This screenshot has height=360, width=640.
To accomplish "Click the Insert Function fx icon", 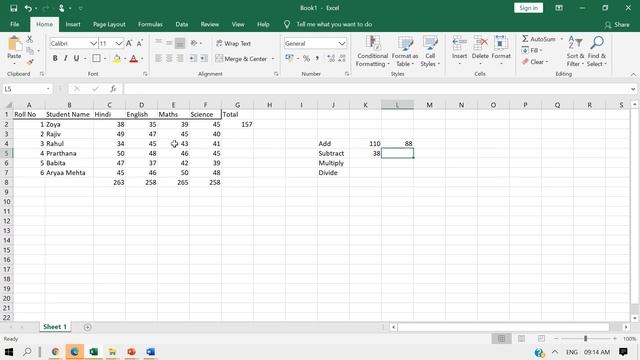I will (113, 89).
